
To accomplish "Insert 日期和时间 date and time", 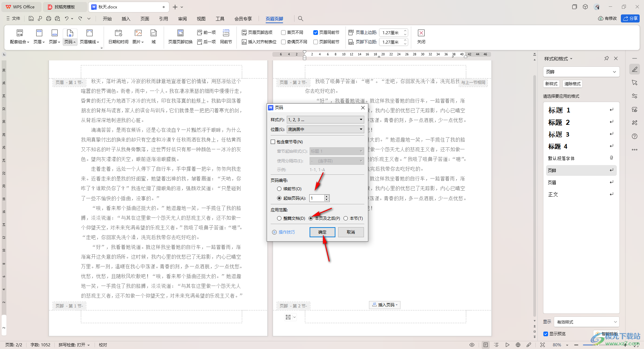I will (x=118, y=37).
